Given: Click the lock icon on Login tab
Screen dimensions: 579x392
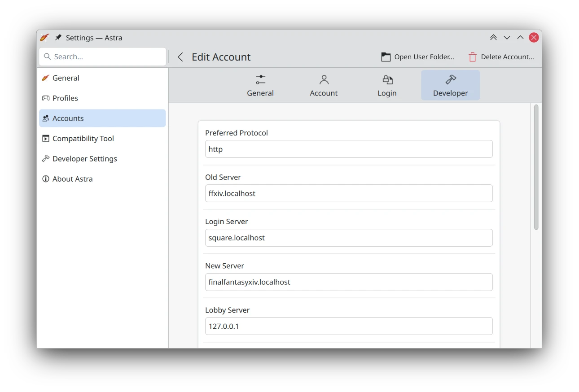Looking at the screenshot, I should [x=387, y=80].
